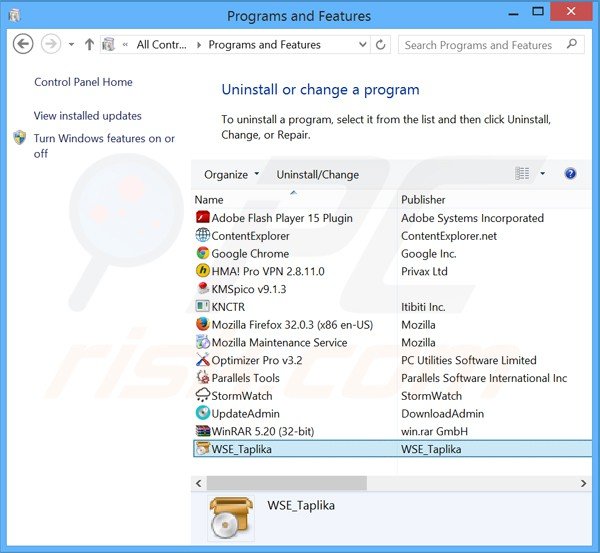Select Mozilla Firefox 32.0.3 entry
This screenshot has height=553, width=600.
coord(292,325)
